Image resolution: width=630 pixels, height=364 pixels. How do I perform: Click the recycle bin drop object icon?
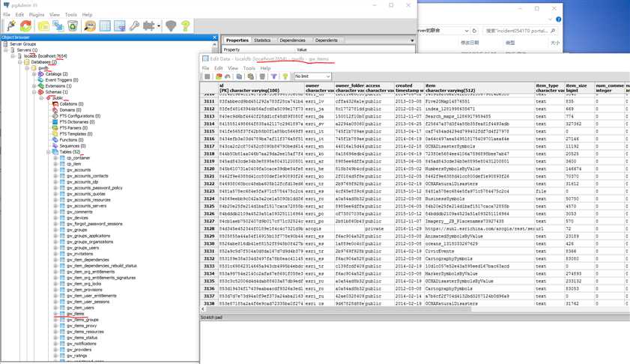tap(73, 26)
